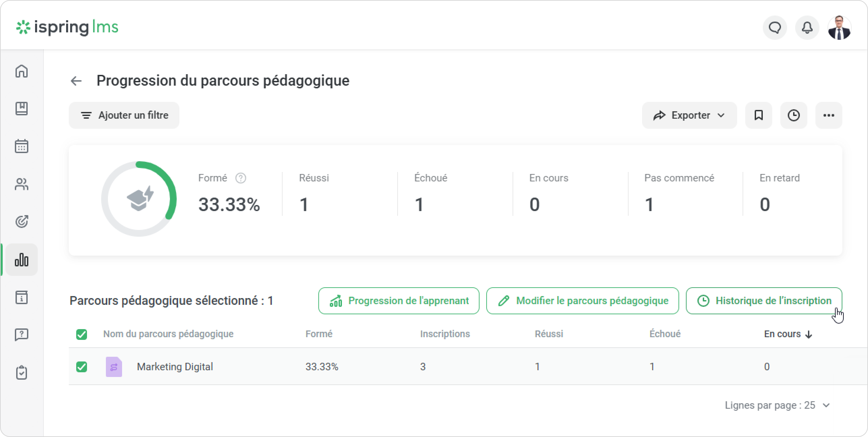Click the chat bubble icon in header

point(775,28)
